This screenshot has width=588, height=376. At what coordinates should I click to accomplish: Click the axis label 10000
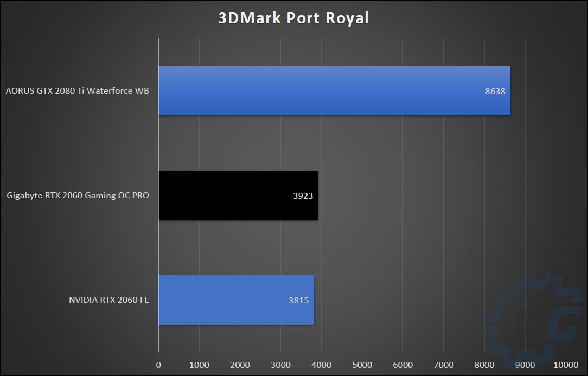point(566,365)
